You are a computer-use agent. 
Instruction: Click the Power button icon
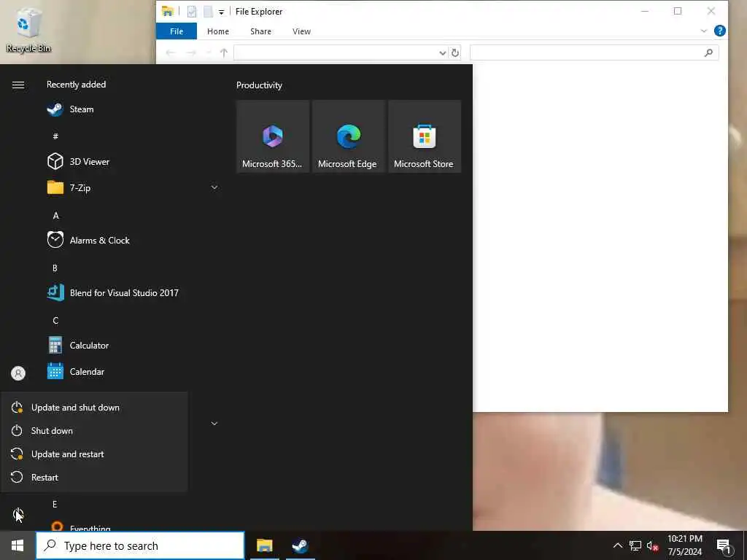click(x=18, y=514)
